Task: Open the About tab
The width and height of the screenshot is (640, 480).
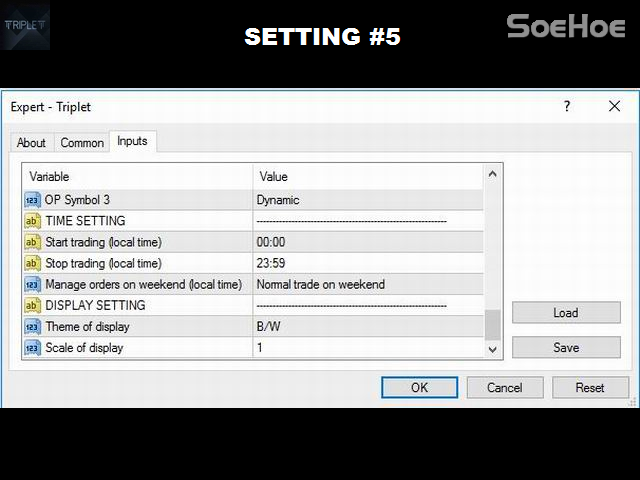Action: point(31,143)
